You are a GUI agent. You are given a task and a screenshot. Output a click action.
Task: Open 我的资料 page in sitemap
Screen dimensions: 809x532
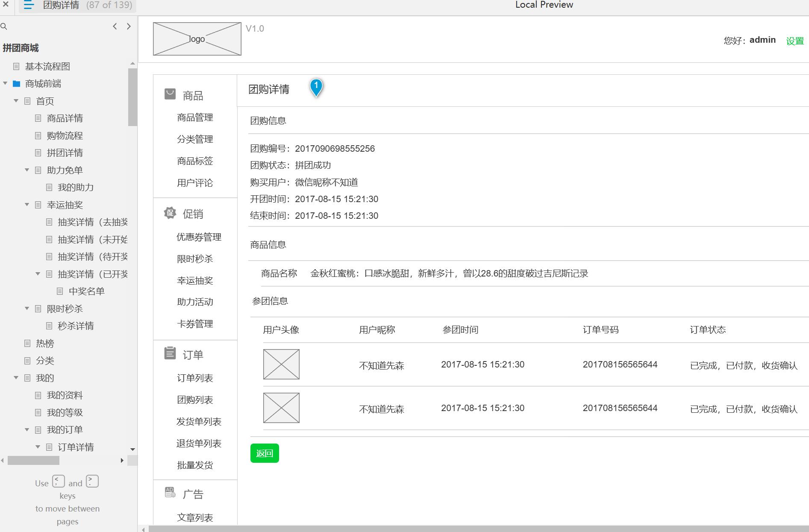pos(65,395)
